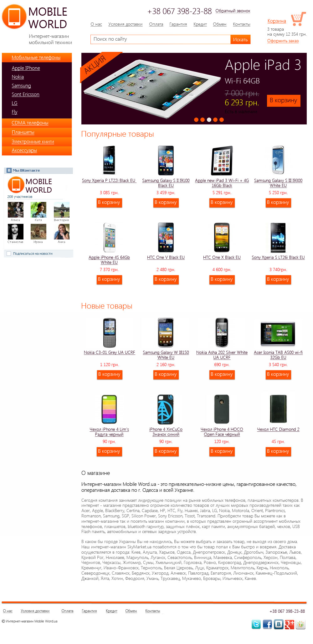
Task: Open the Facebook icon in footer
Action: coord(267,624)
